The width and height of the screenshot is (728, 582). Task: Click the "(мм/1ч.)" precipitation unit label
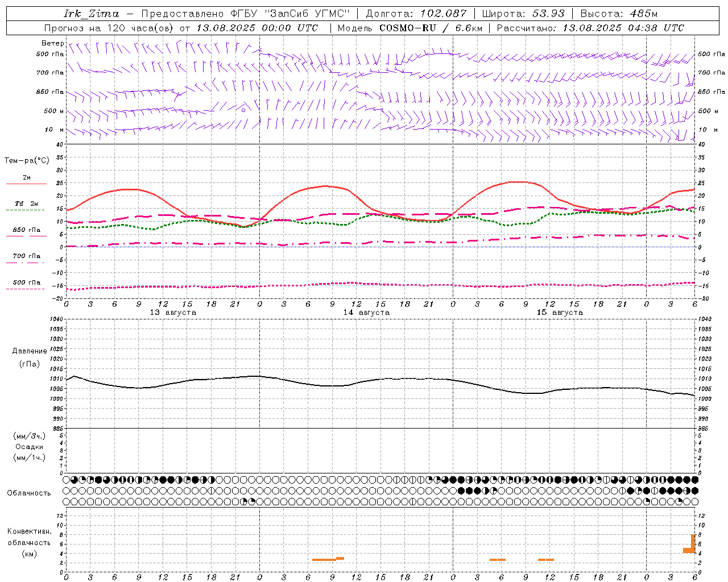click(30, 458)
